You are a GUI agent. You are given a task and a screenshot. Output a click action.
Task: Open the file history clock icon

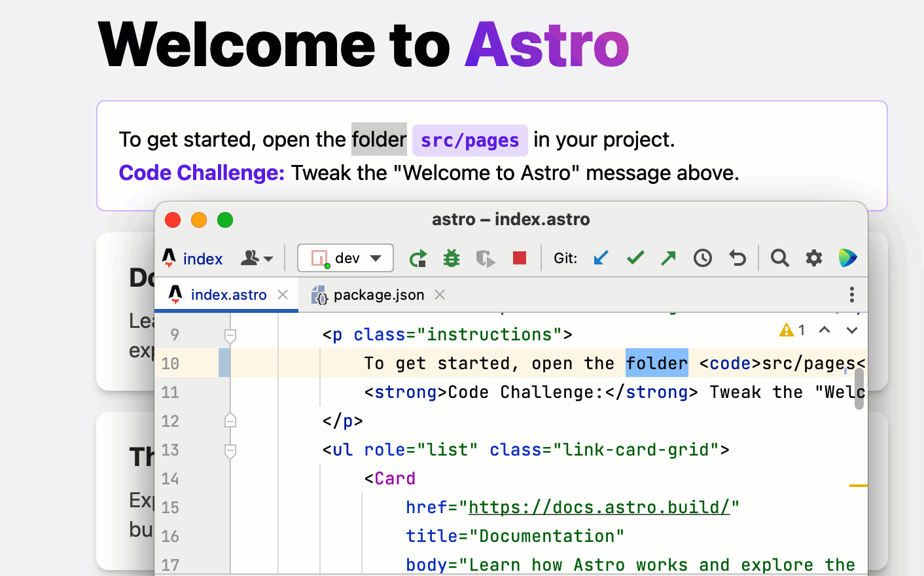click(x=702, y=258)
